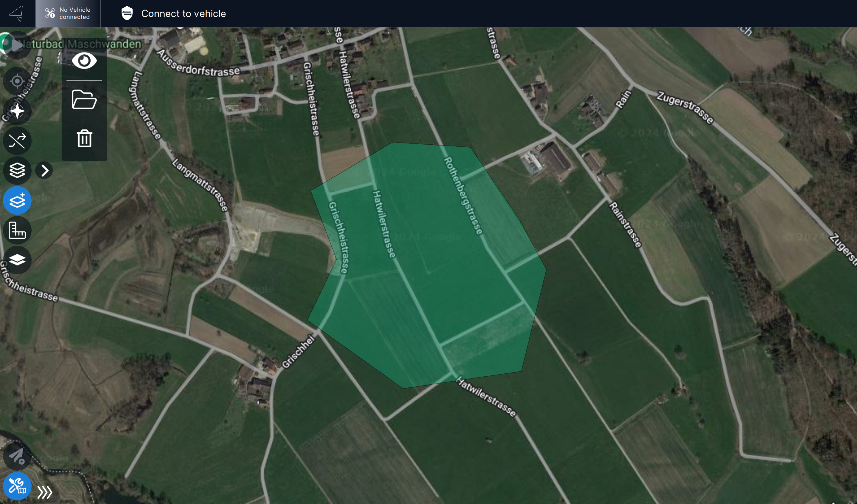Toggle the blue map tools wrench icon

click(x=17, y=486)
